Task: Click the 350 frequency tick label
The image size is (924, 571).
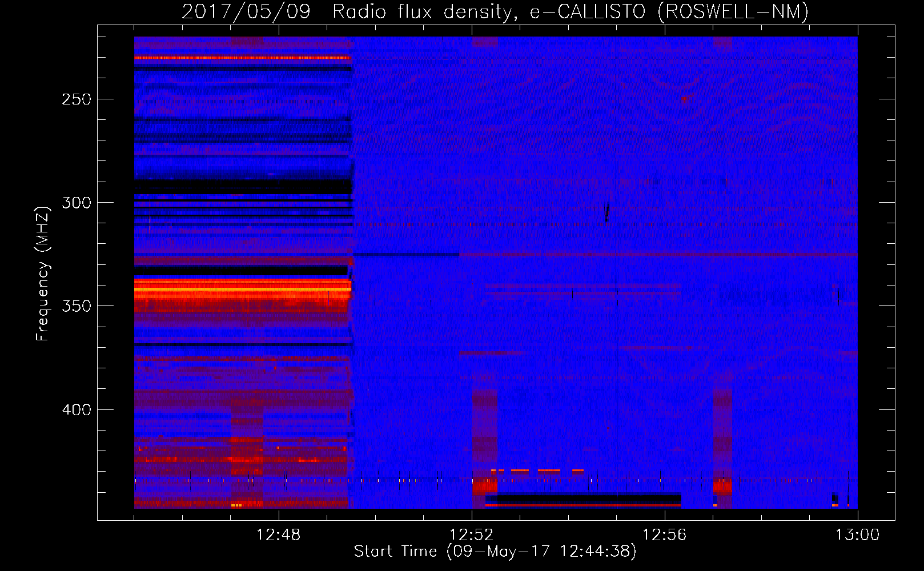Action: click(x=77, y=306)
